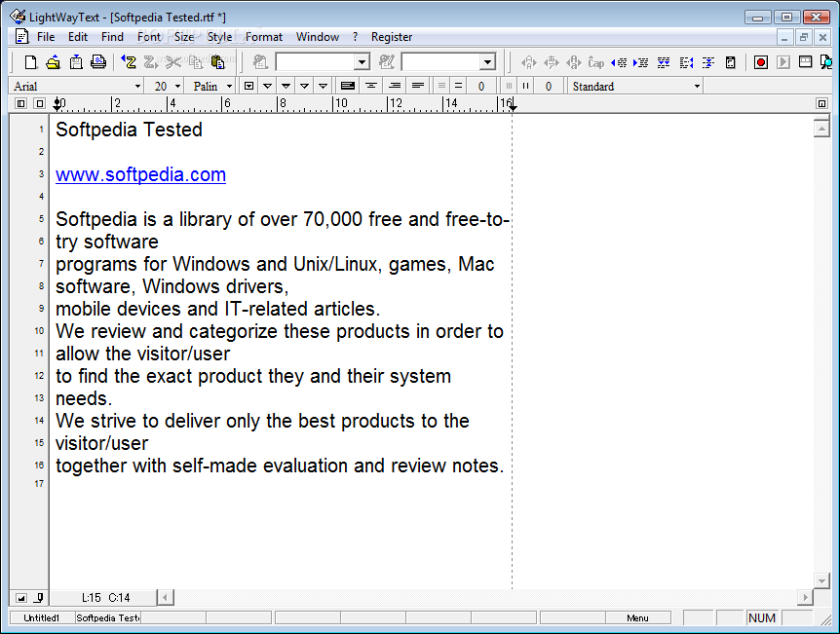The width and height of the screenshot is (840, 634).
Task: Print the document using the printer icon
Action: [98, 62]
